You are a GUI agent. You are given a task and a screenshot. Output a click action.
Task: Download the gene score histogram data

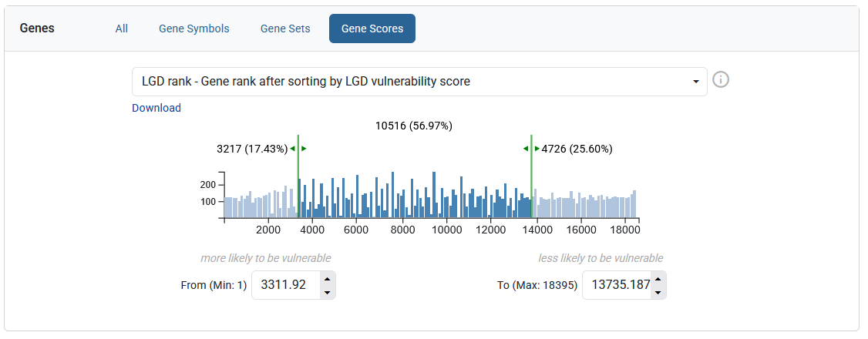pos(156,108)
